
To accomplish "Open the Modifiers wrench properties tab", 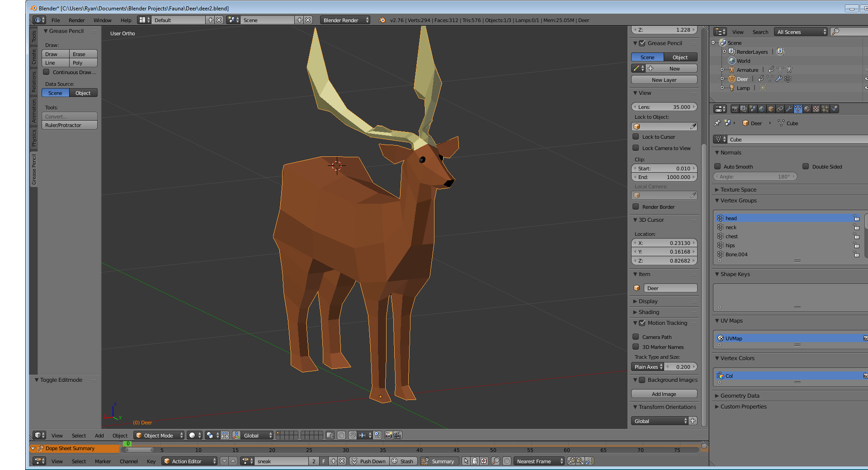I will [789, 109].
